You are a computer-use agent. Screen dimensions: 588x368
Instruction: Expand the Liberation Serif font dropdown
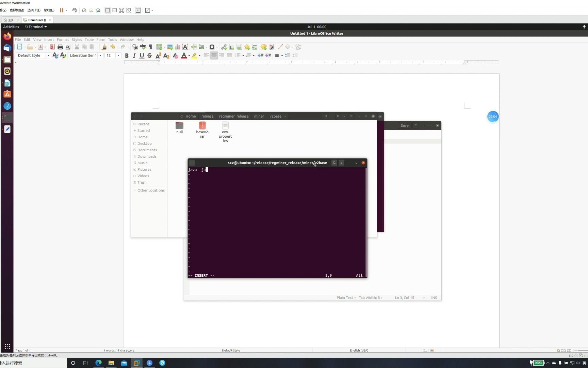(x=100, y=56)
